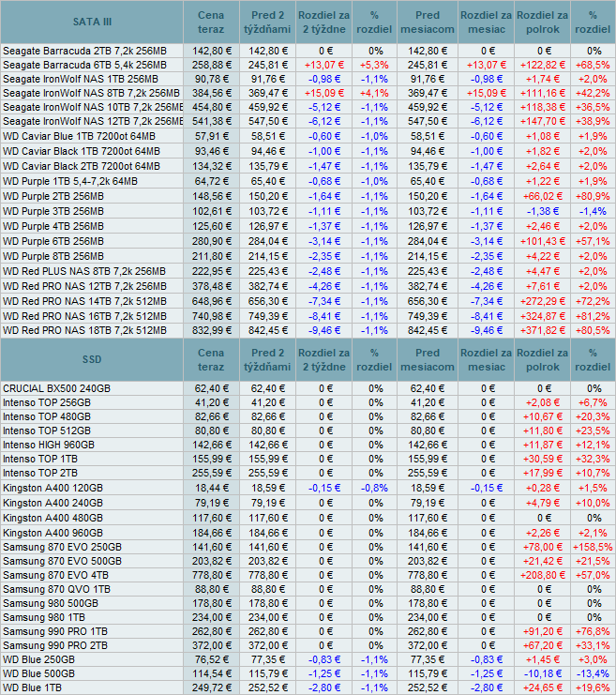Select the half-year percentage +42,2%

tap(593, 93)
